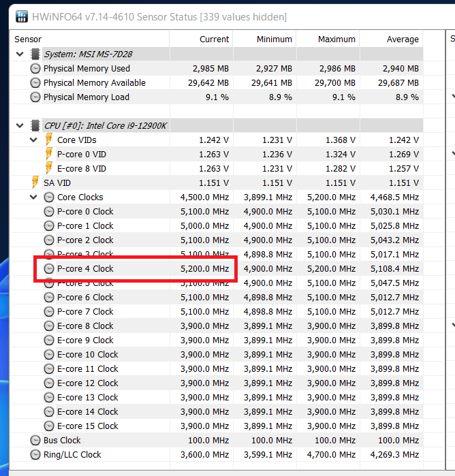Click the E-core 9 Clock icon
The image size is (455, 476).
coord(49,340)
